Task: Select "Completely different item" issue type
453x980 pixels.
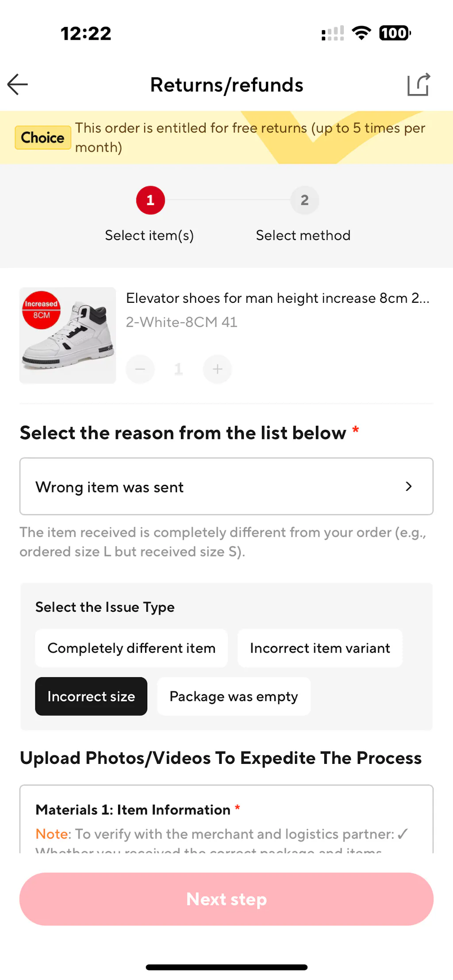Action: (x=131, y=648)
